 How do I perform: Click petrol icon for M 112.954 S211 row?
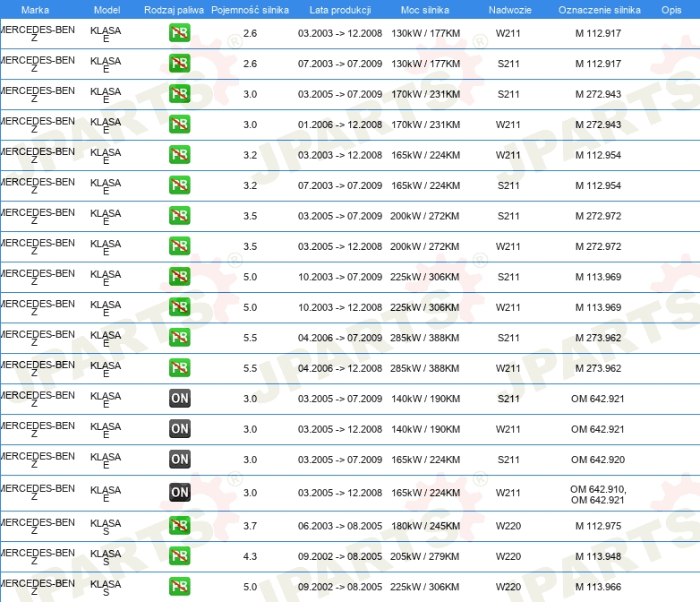coord(179,185)
